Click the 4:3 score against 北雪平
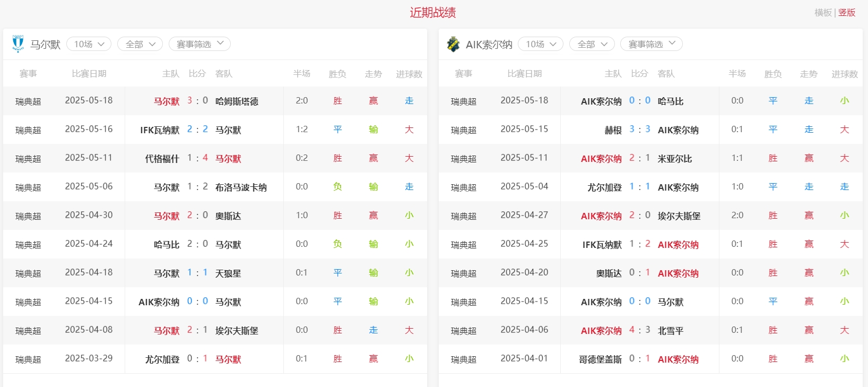 point(639,330)
